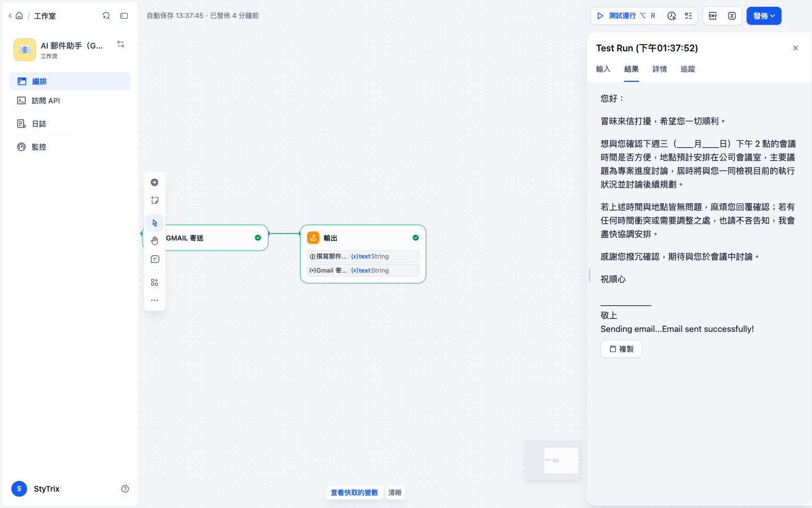Viewport: 812px width, 508px height.
Task: Open the AI 郵件助手 app icon
Action: [25, 50]
